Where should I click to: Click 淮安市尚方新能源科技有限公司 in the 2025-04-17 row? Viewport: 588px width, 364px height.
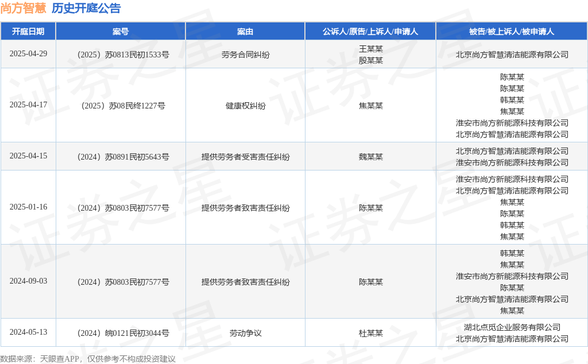pyautogui.click(x=512, y=123)
